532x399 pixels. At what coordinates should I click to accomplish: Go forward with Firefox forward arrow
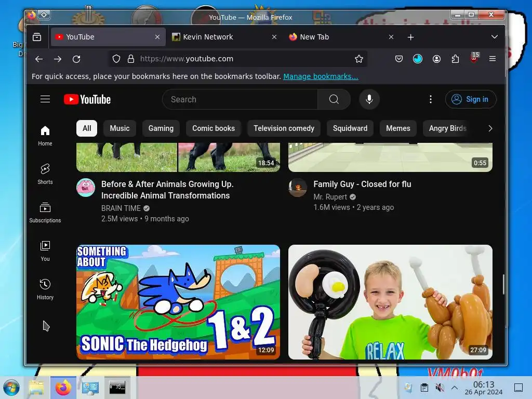pos(58,59)
